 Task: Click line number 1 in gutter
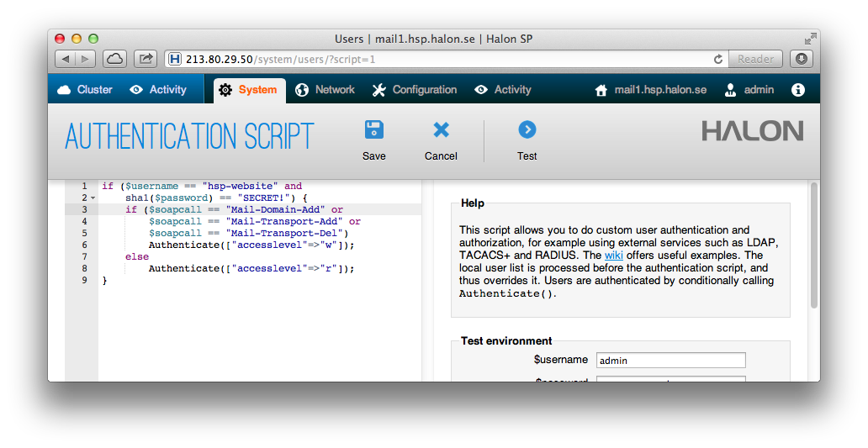tap(84, 186)
